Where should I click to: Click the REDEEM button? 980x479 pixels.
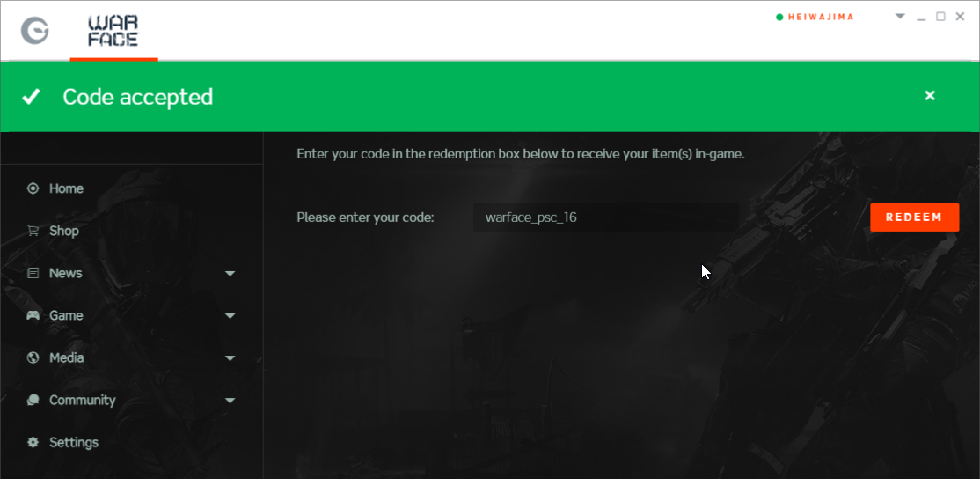click(914, 217)
